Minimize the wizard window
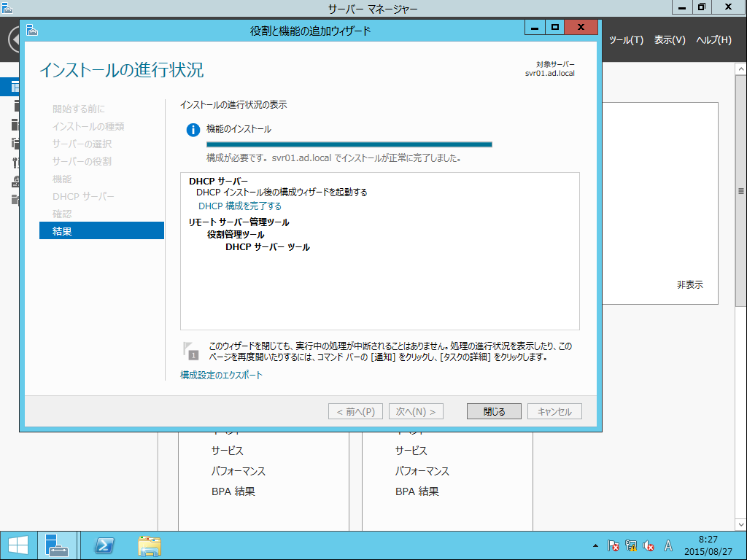Screen dimensions: 747x560 (535, 27)
